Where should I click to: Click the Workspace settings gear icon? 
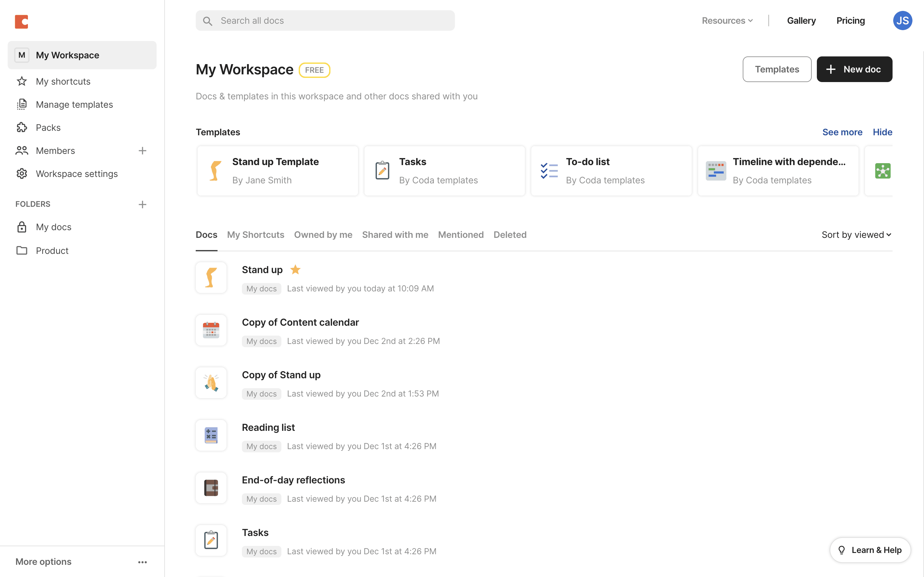(22, 174)
